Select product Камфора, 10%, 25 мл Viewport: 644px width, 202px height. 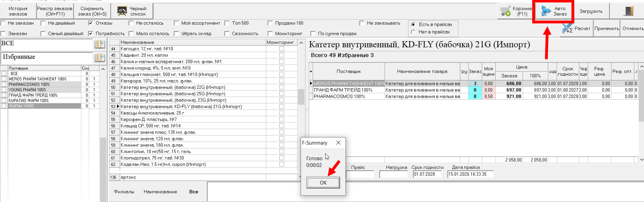193,81
